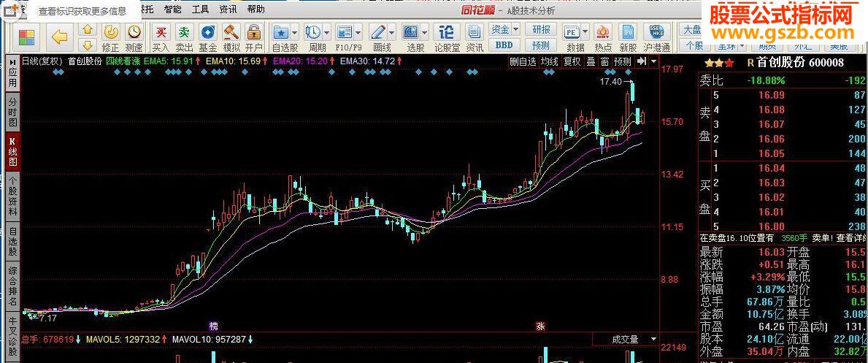This screenshot has height=363, width=868.
Task: Expand the F10/F9 dropdown arrow
Action: pos(358,32)
